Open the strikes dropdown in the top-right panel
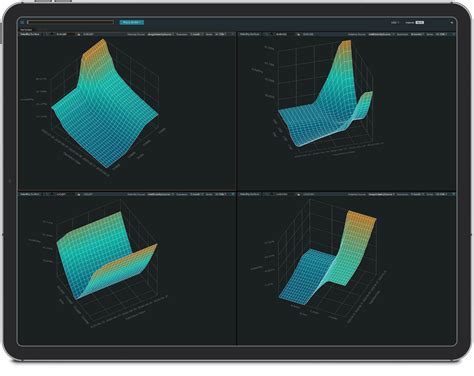Screen dimensions: 474x376 [x=441, y=34]
